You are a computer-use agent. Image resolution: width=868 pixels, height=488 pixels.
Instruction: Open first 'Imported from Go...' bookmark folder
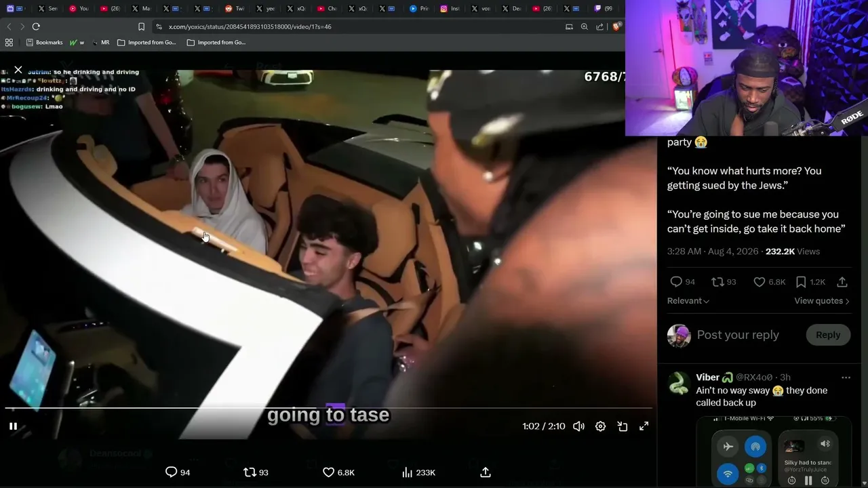146,42
